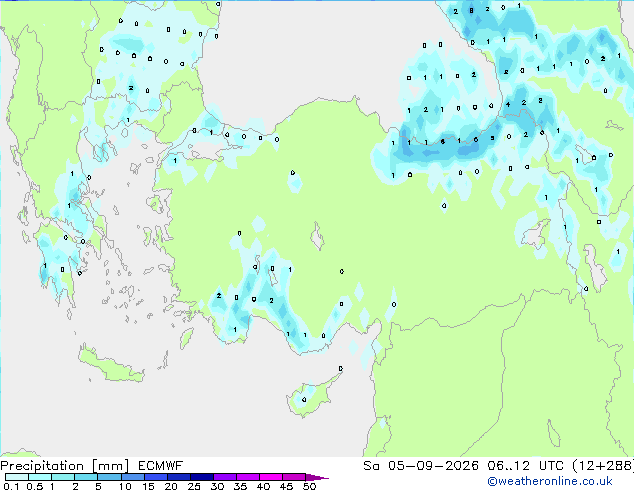
Task: Click the legend label '30'
Action: pyautogui.click(x=217, y=486)
